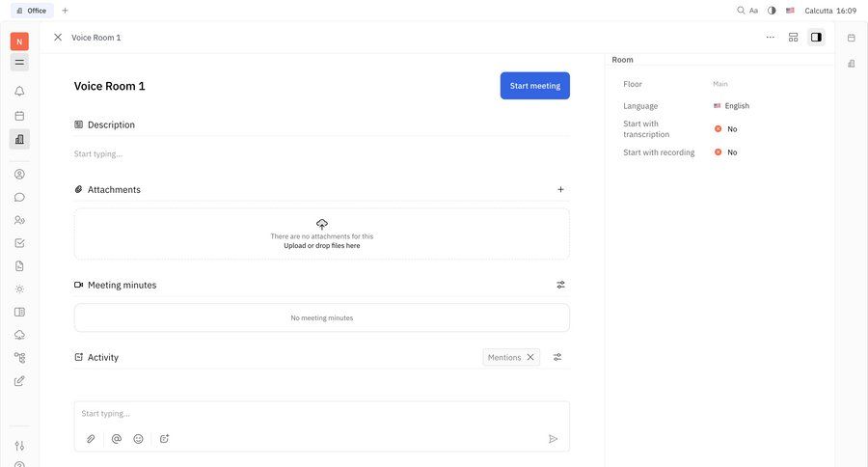Viewport: 868px width, 467px height.
Task: Open the Floor Main value selector
Action: click(x=720, y=84)
